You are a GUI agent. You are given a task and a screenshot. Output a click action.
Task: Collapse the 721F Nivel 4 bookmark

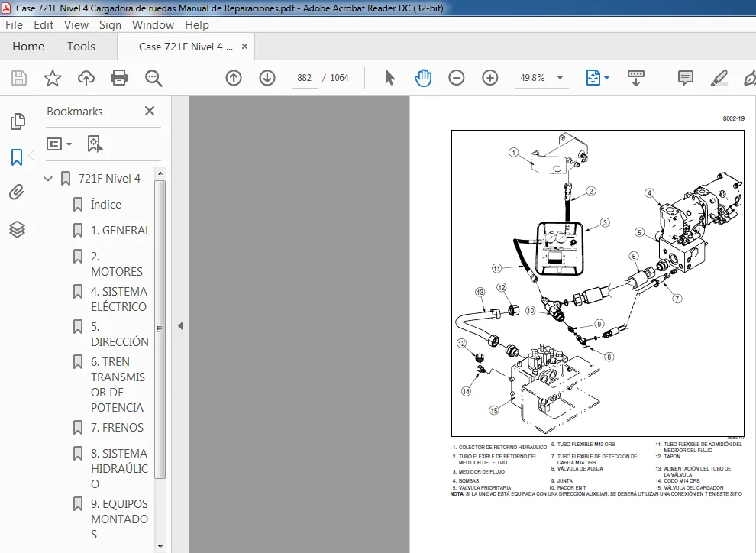click(x=48, y=179)
